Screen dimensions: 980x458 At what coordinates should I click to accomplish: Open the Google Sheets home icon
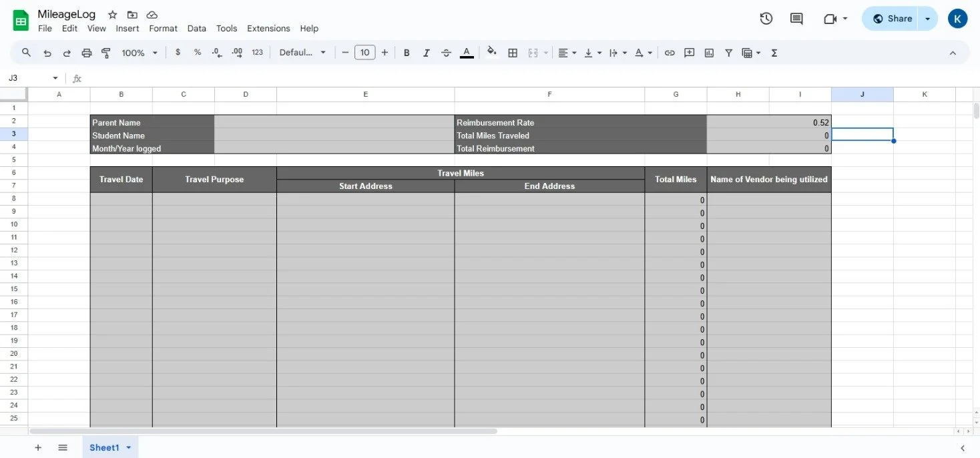(21, 21)
